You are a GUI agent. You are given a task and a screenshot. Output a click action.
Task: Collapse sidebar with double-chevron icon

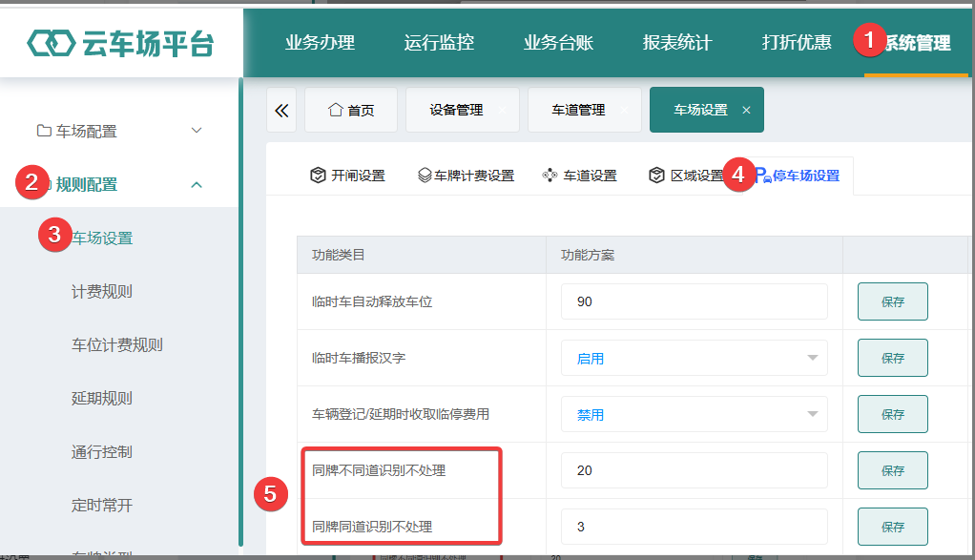(281, 111)
